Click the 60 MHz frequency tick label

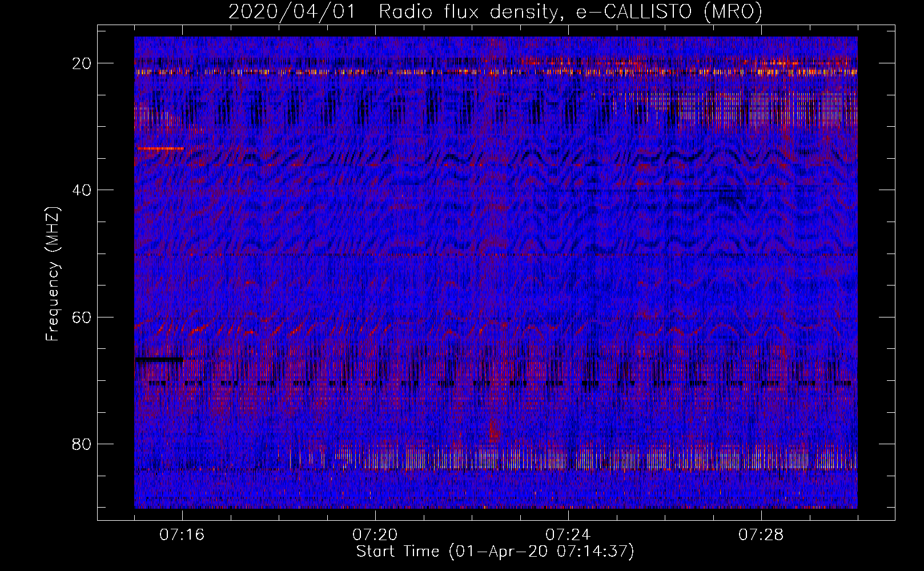pos(82,317)
